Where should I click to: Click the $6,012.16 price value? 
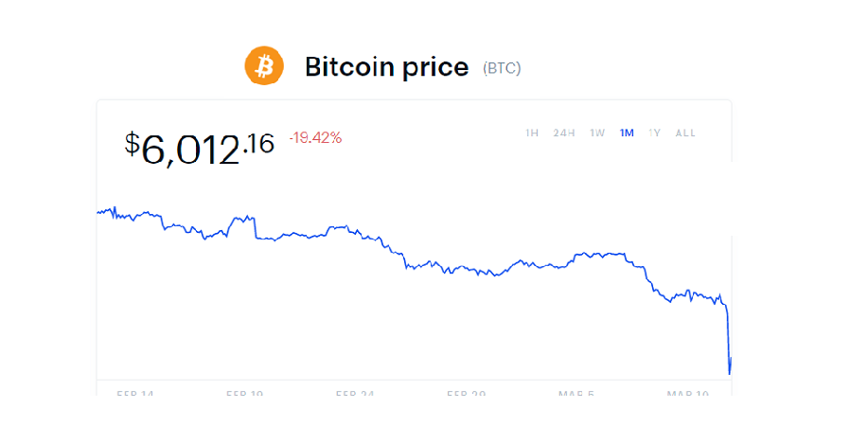(200, 147)
